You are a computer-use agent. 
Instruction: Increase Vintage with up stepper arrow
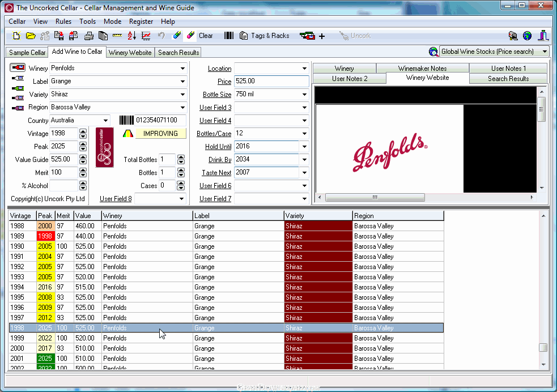click(x=83, y=131)
